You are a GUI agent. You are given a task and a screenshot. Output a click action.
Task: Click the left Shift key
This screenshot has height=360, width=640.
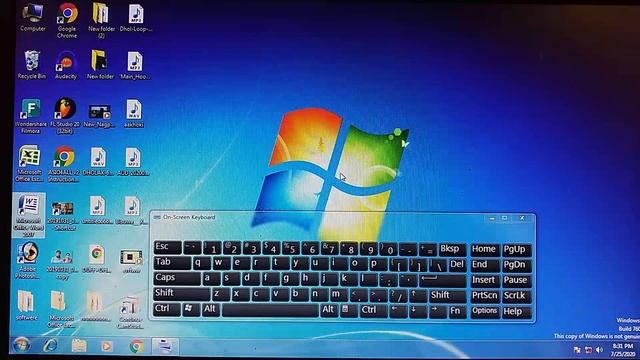click(x=182, y=293)
